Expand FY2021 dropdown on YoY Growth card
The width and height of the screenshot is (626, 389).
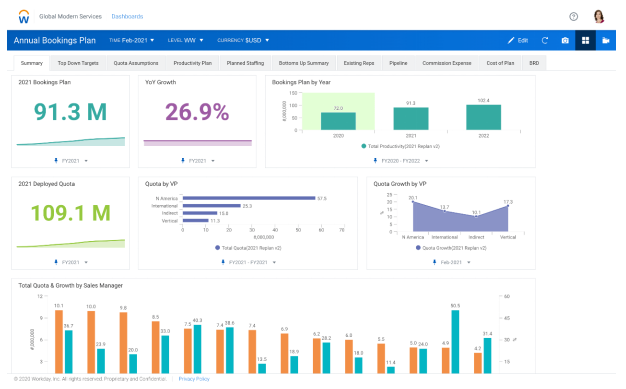[x=213, y=161]
